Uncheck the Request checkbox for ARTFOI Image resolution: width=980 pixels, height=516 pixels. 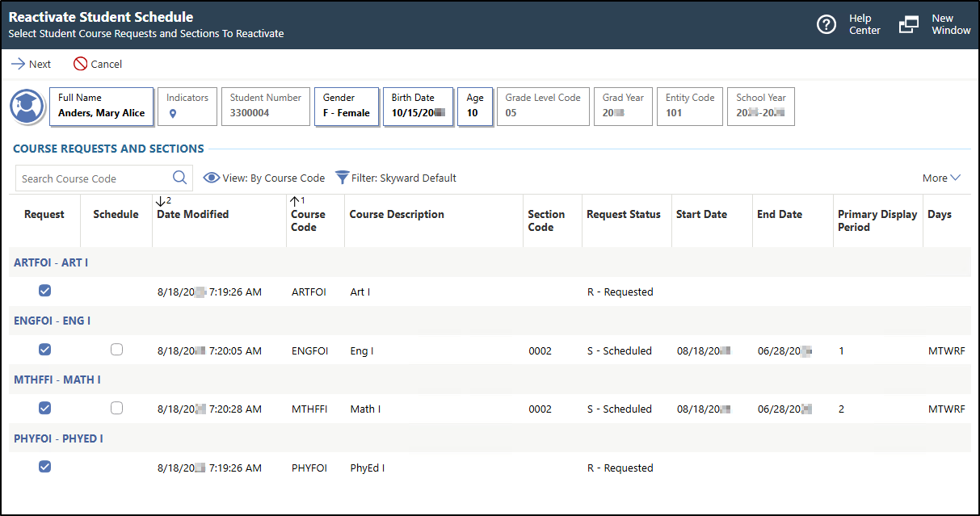pos(45,291)
